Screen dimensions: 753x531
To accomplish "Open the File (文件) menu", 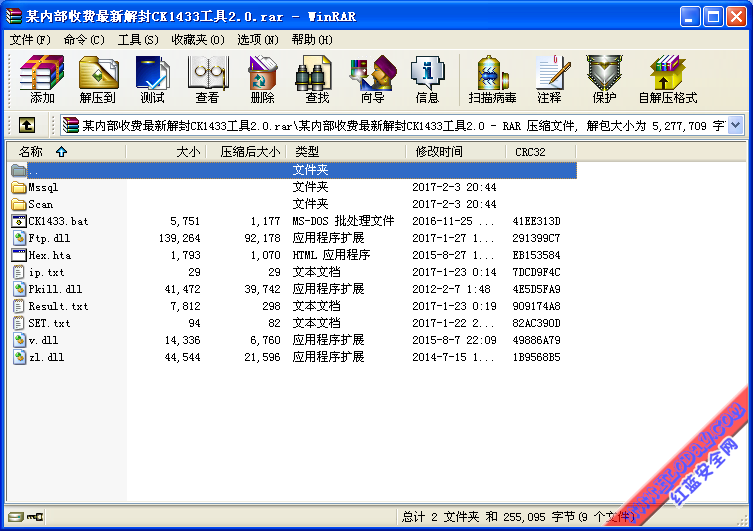I will (x=30, y=40).
